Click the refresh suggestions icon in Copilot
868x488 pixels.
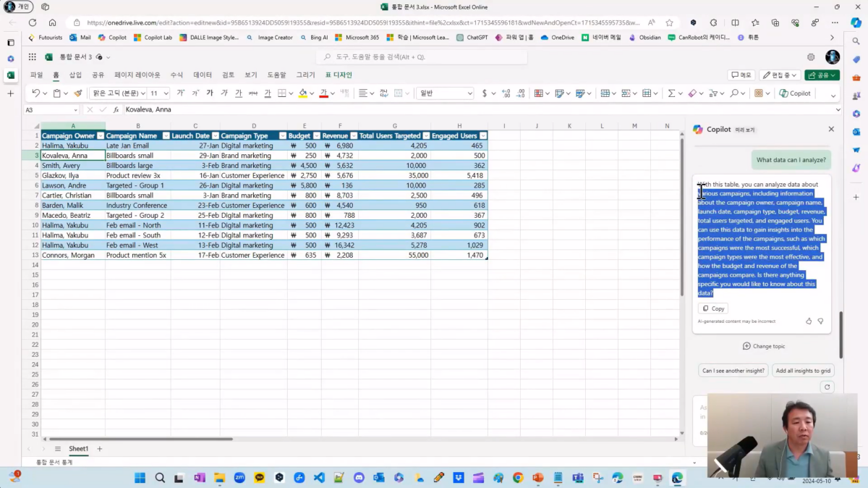pyautogui.click(x=827, y=387)
